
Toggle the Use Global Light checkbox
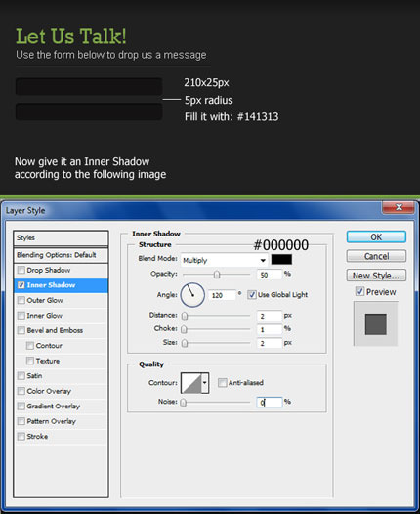pos(252,295)
